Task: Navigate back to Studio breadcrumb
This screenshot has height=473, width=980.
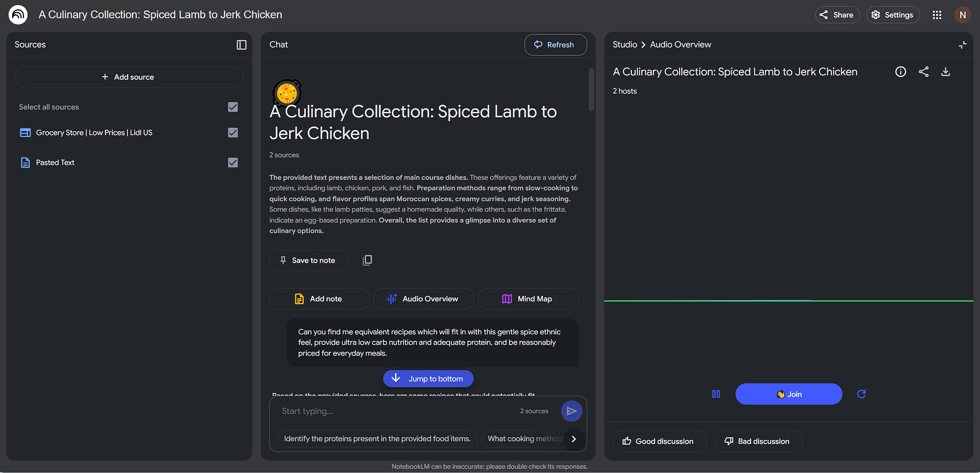Action: (624, 45)
